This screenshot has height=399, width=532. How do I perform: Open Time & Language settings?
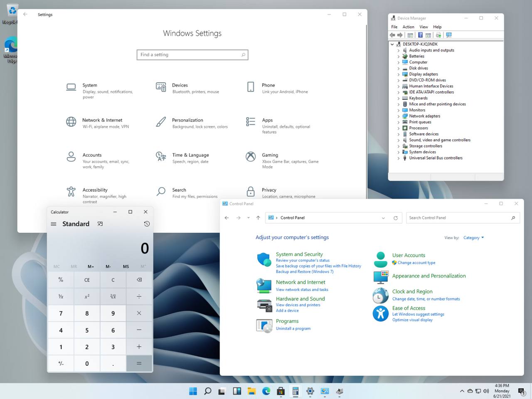coord(183,158)
